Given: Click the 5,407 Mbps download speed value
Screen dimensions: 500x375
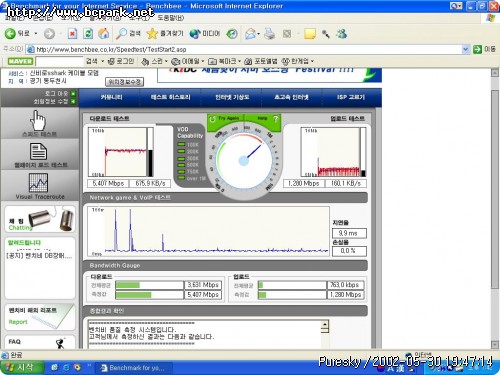Looking at the screenshot, I should [108, 183].
